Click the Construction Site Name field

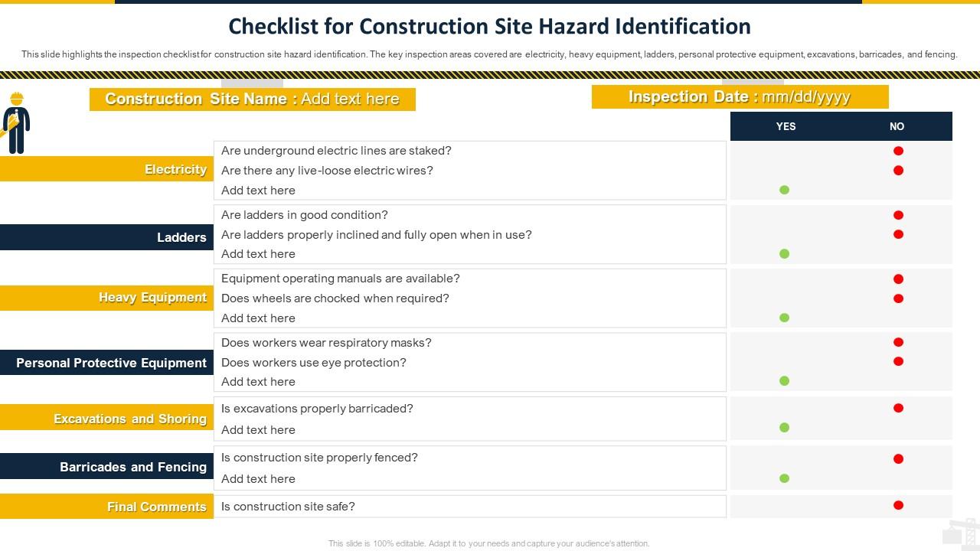click(252, 99)
